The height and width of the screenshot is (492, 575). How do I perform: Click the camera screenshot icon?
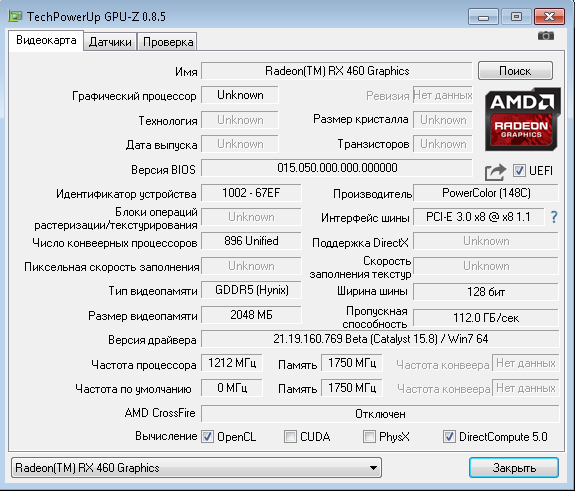click(x=546, y=36)
